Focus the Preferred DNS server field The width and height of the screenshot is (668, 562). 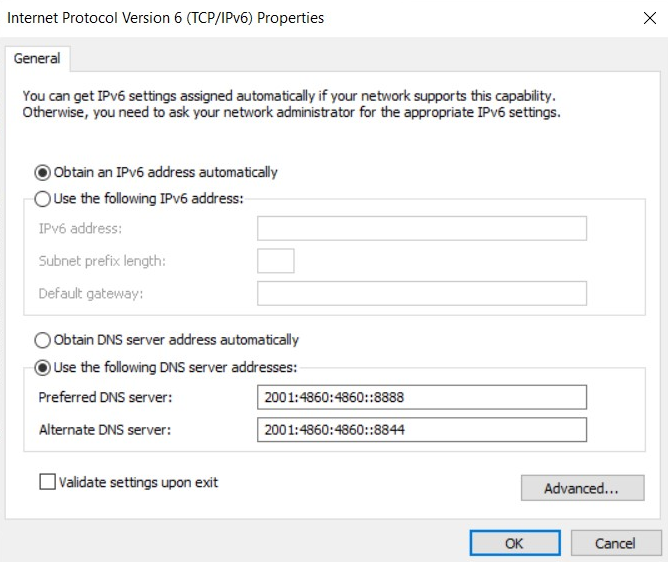pyautogui.click(x=422, y=397)
